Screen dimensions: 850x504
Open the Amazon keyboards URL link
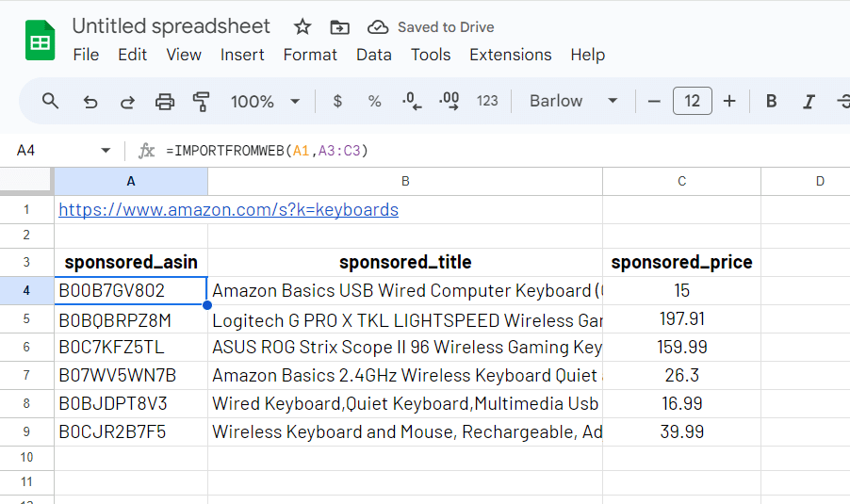(228, 209)
